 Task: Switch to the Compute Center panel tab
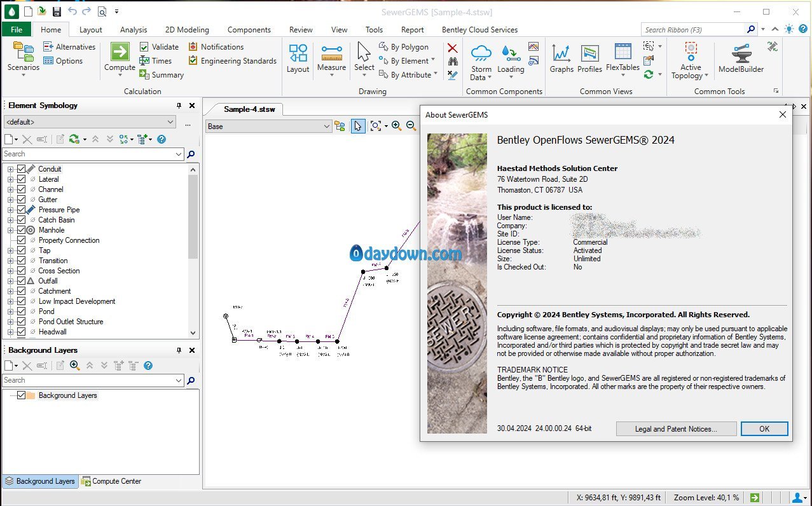[x=111, y=481]
